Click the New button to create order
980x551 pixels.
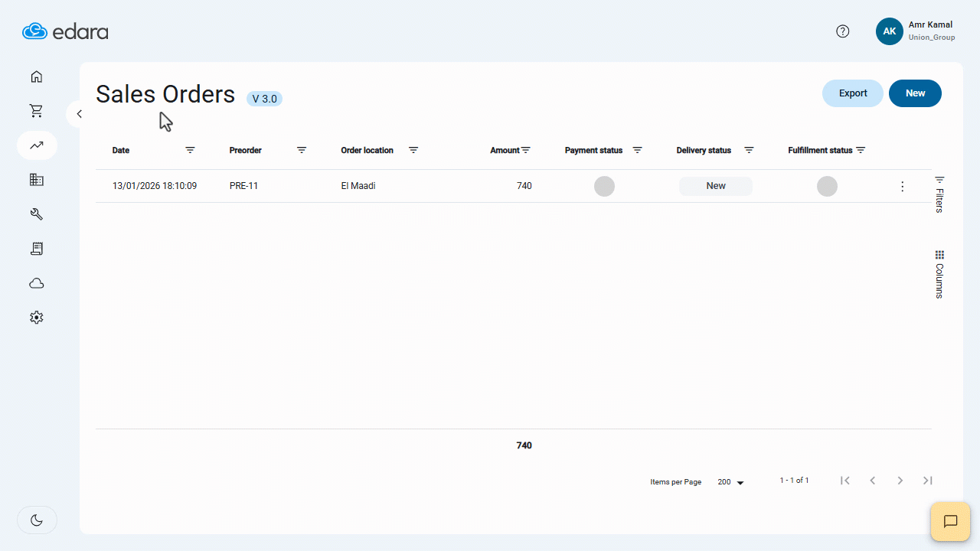coord(915,93)
